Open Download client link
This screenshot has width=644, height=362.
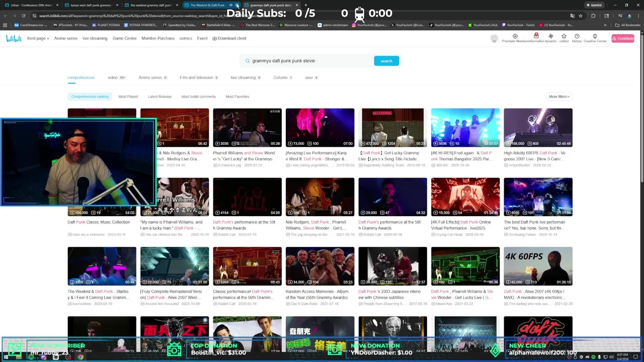coord(229,38)
